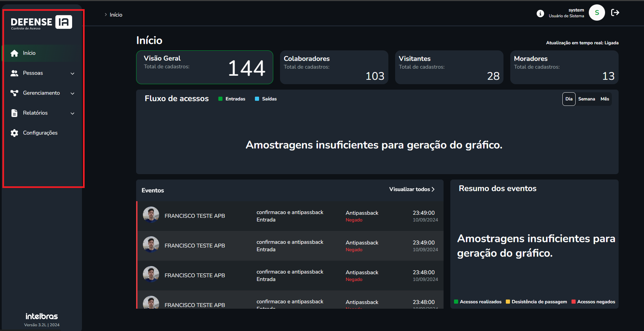Click the Versão 3.2L | 2024 text
The image size is (644, 331).
[42, 325]
